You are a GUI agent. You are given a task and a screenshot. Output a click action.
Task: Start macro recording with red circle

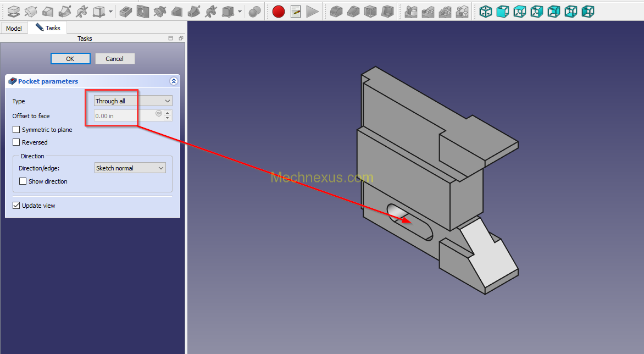(279, 12)
